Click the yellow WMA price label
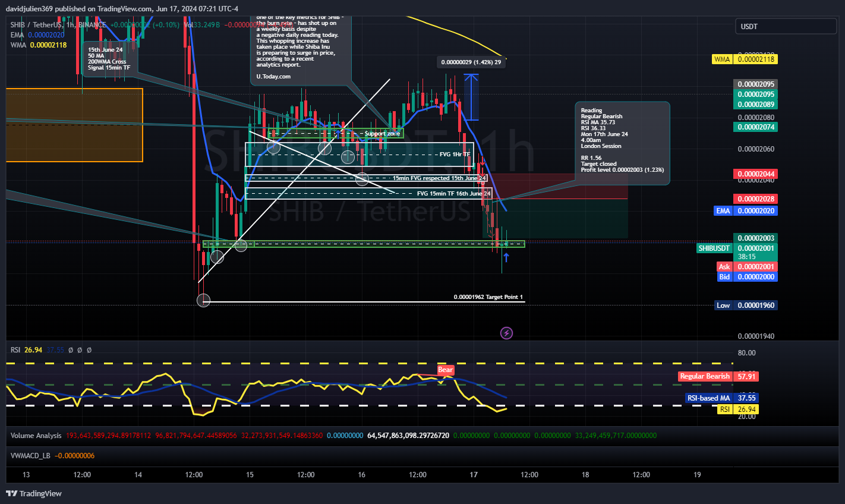 (745, 59)
